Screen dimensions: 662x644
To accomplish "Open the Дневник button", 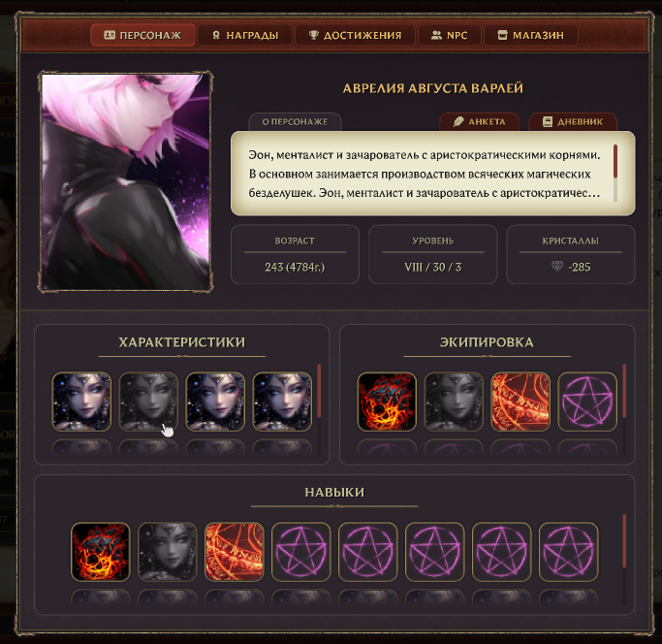I will pyautogui.click(x=573, y=121).
